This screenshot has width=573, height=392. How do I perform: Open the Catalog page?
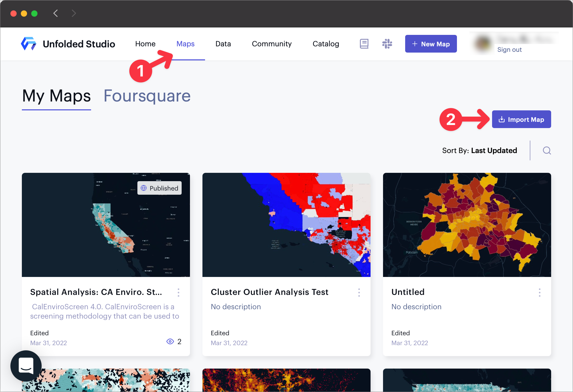click(x=326, y=44)
